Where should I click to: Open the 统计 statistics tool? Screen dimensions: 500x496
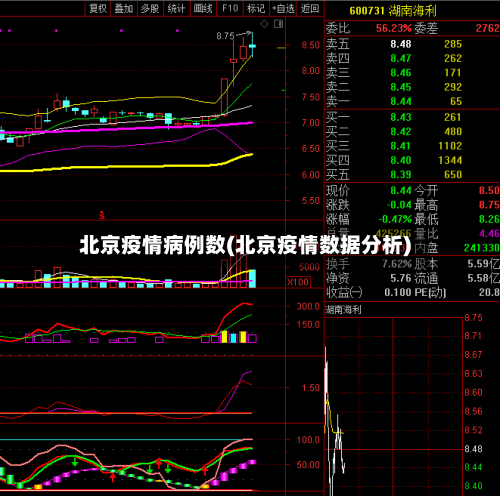(x=176, y=8)
